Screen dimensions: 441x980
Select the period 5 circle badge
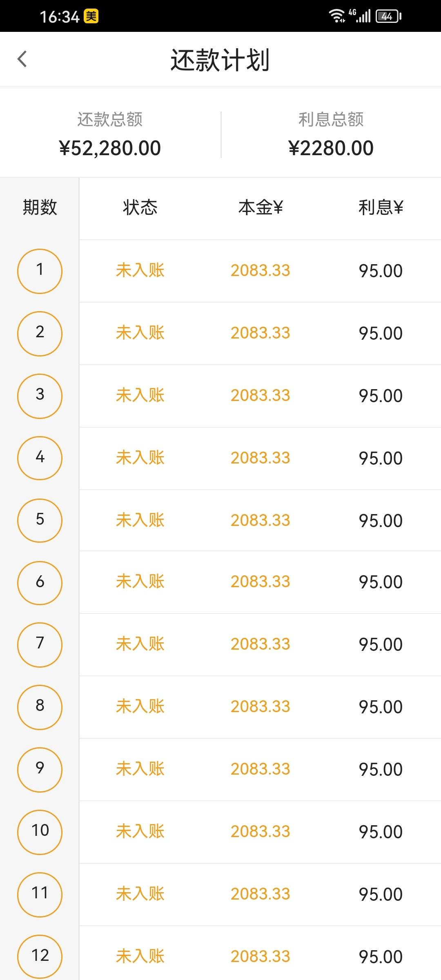point(40,521)
